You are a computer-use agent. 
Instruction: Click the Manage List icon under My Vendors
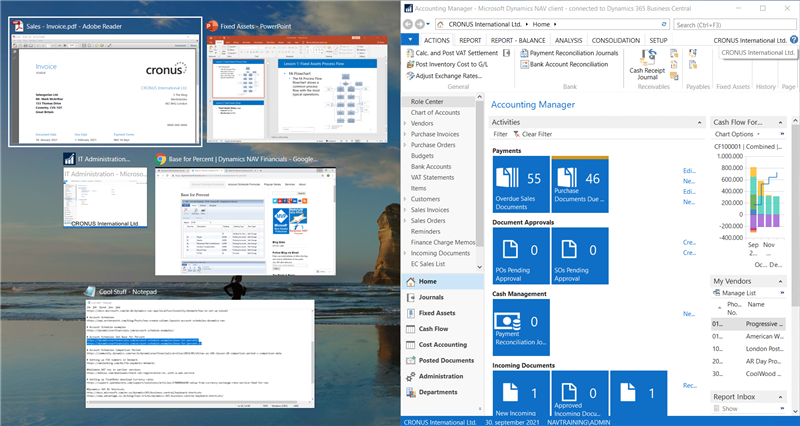point(716,293)
